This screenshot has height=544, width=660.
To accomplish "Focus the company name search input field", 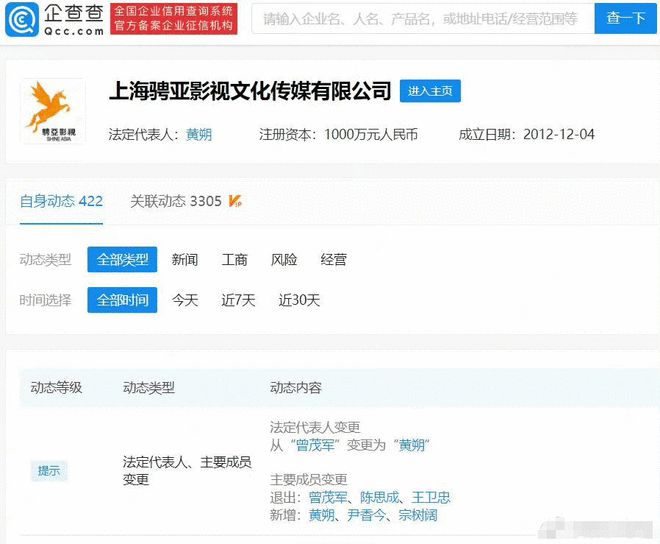I will click(x=418, y=18).
